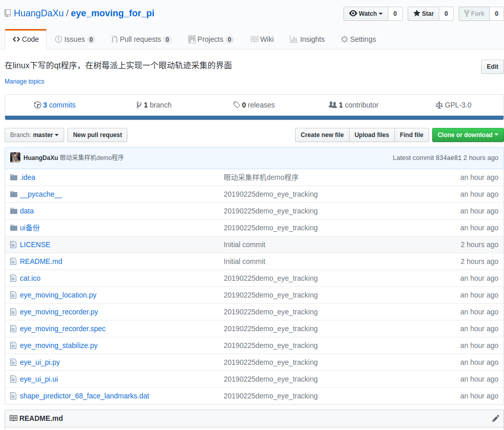The height and width of the screenshot is (430, 504).
Task: Click the blue language breakdown bar
Action: 254,118
